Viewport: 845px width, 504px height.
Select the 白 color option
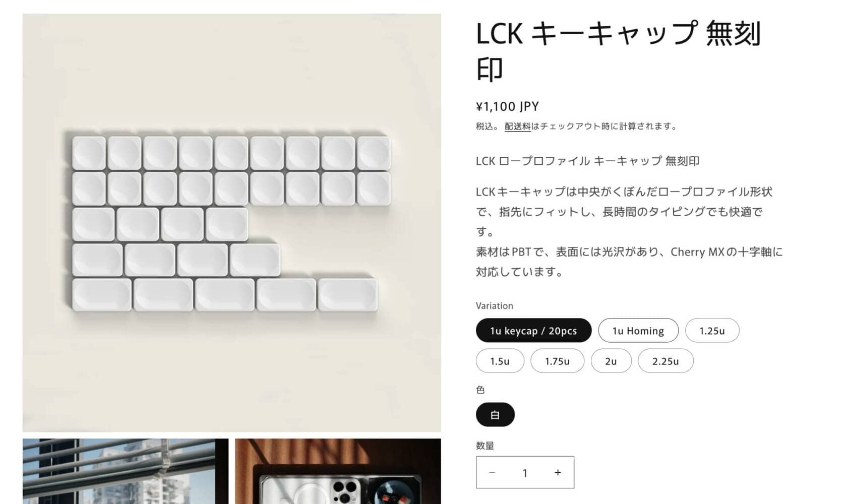coord(495,415)
